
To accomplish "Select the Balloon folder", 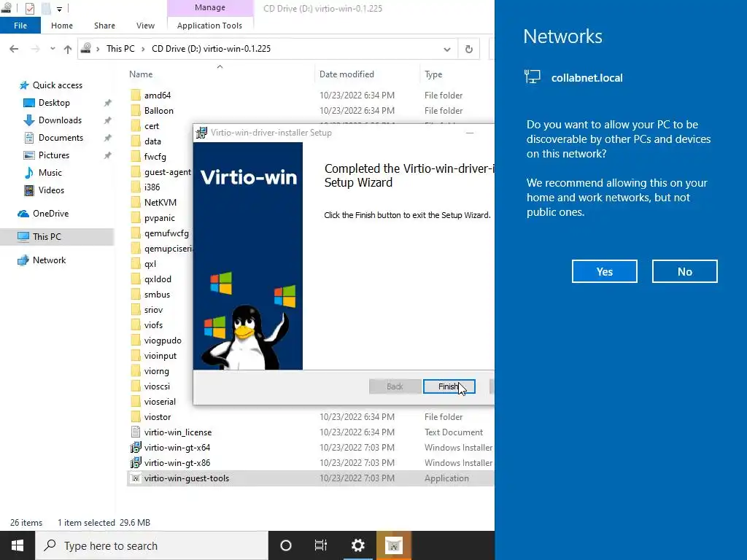I will (x=158, y=111).
